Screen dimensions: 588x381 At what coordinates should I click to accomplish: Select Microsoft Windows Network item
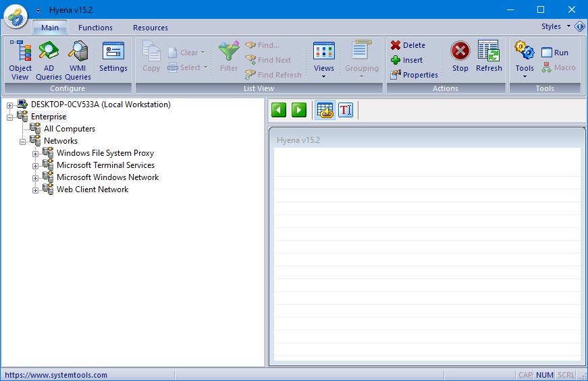[107, 177]
